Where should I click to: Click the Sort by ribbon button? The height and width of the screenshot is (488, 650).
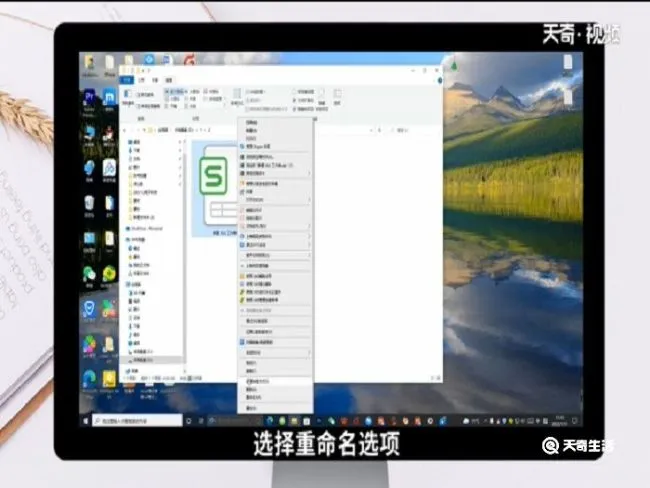[x=237, y=97]
